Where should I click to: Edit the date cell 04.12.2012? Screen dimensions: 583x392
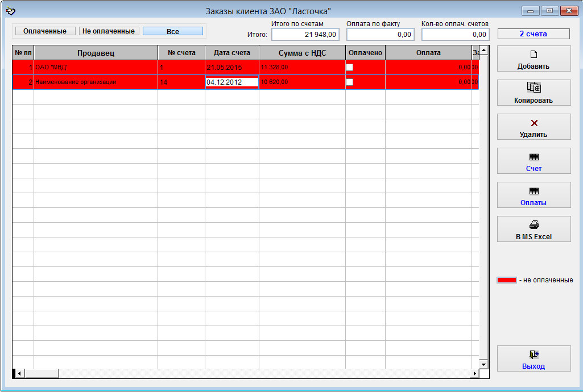tap(232, 82)
